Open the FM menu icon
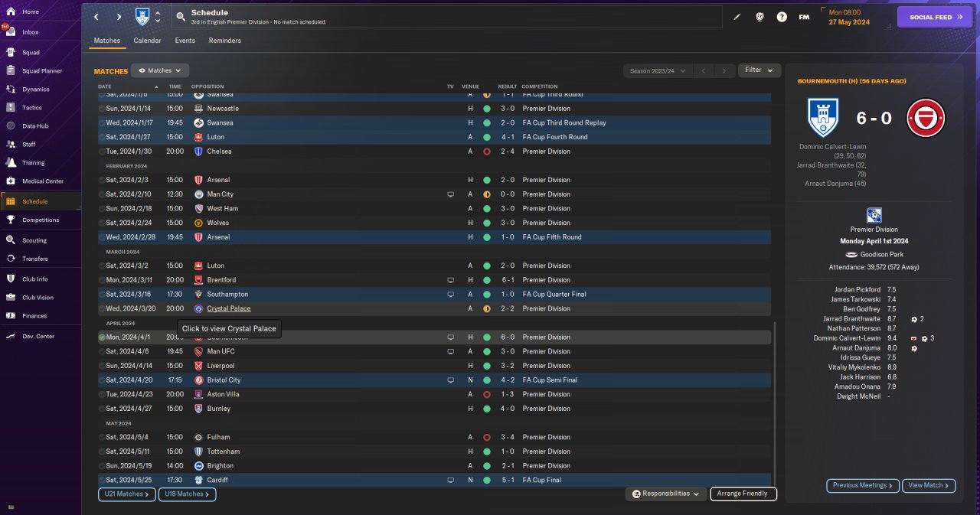Viewport: 980px width, 515px height. pos(804,16)
